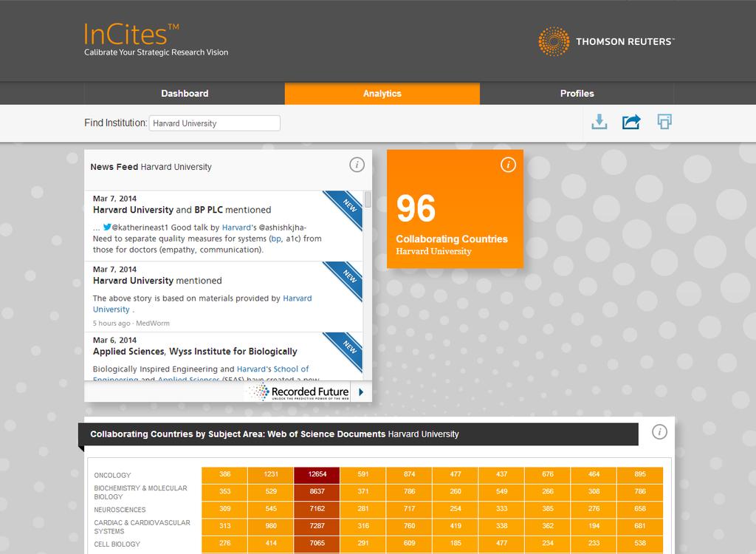
Task: Click the share arrow icon
Action: (x=631, y=122)
